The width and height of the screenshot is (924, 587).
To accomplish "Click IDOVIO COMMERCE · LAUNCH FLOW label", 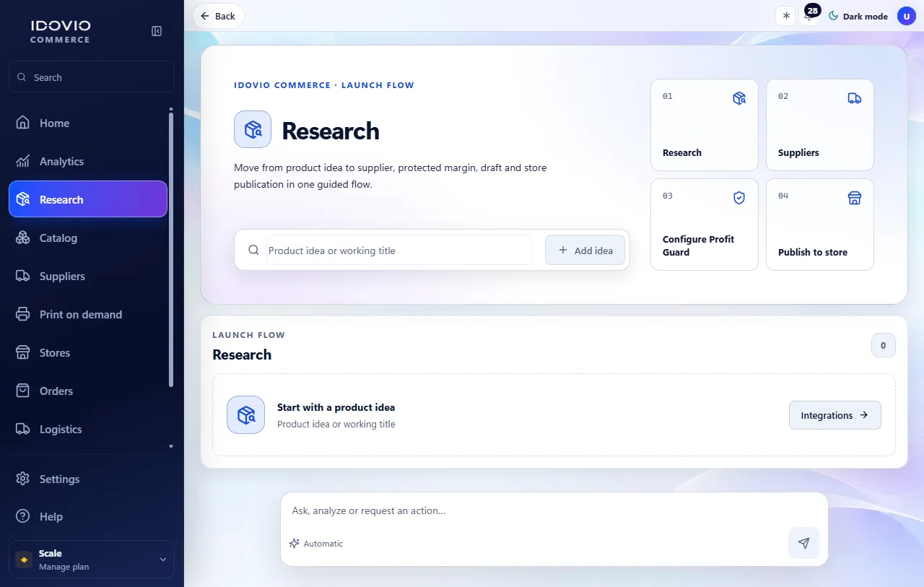I will [x=324, y=85].
